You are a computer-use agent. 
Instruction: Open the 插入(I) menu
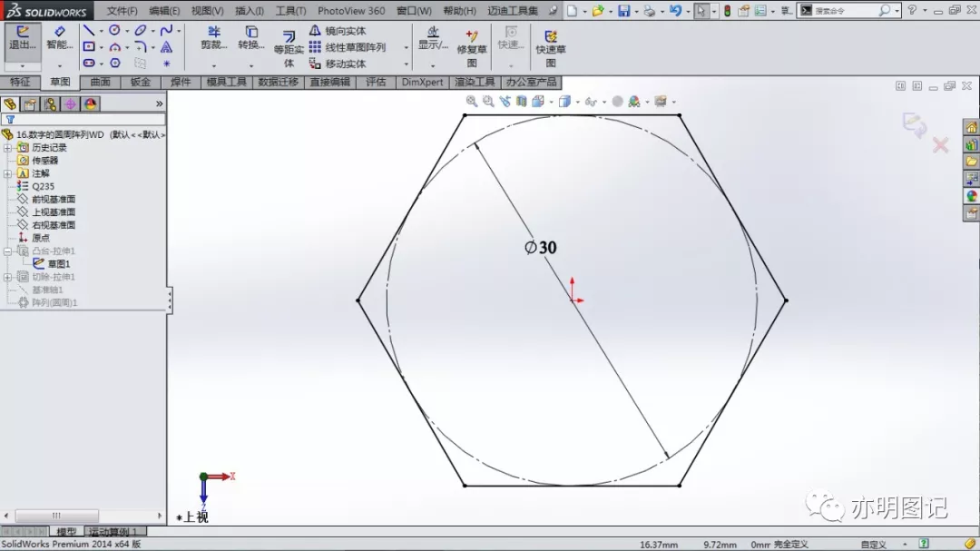250,11
